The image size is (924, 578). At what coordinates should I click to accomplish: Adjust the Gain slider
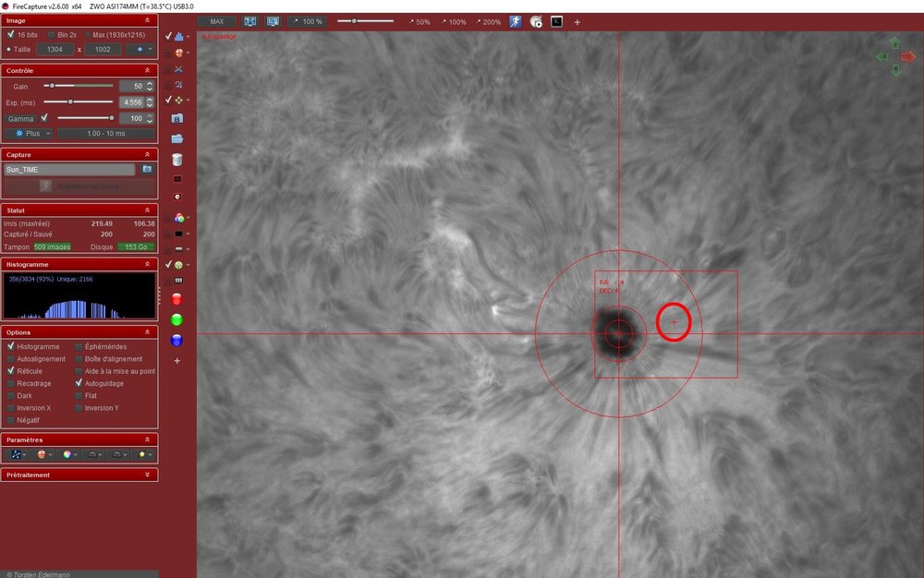79,86
